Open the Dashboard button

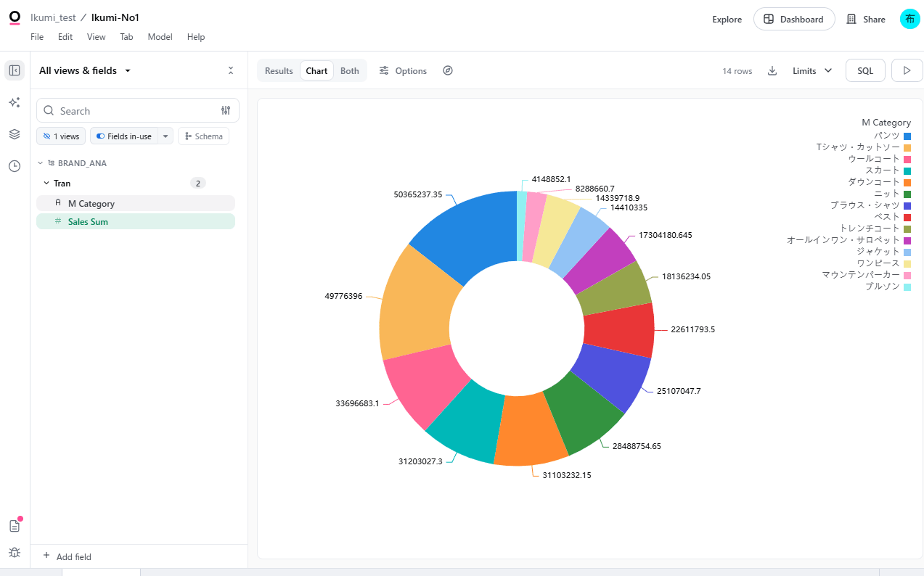pyautogui.click(x=794, y=20)
